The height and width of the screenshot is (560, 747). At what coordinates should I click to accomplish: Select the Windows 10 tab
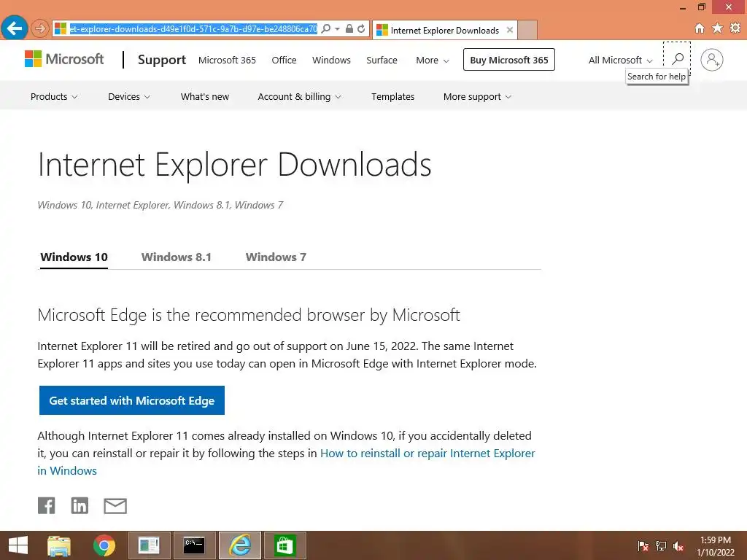[74, 257]
